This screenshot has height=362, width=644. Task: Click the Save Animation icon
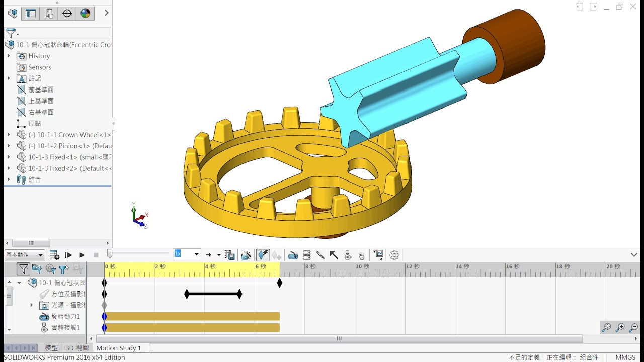(230, 255)
